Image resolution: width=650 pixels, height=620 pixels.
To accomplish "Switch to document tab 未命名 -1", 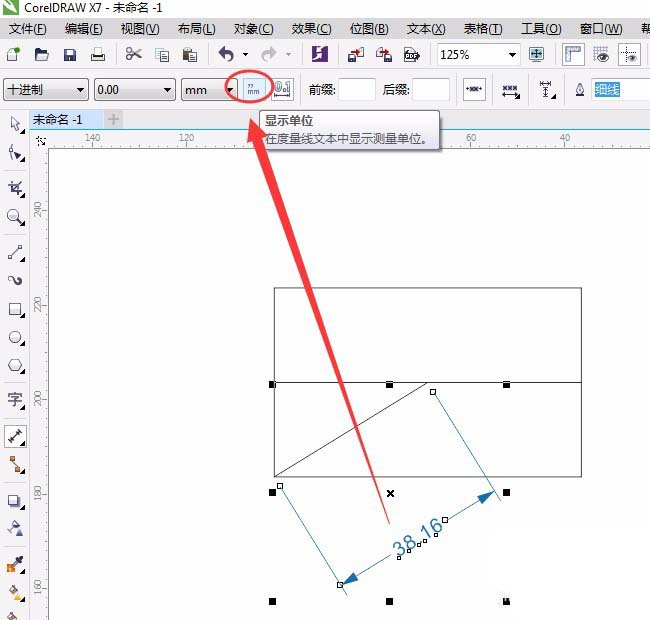I will 65,120.
